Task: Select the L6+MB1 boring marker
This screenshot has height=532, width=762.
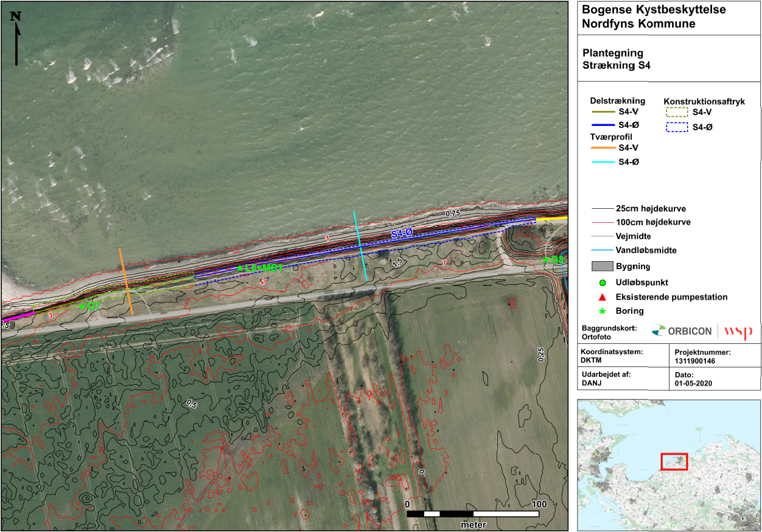Action: click(x=240, y=268)
